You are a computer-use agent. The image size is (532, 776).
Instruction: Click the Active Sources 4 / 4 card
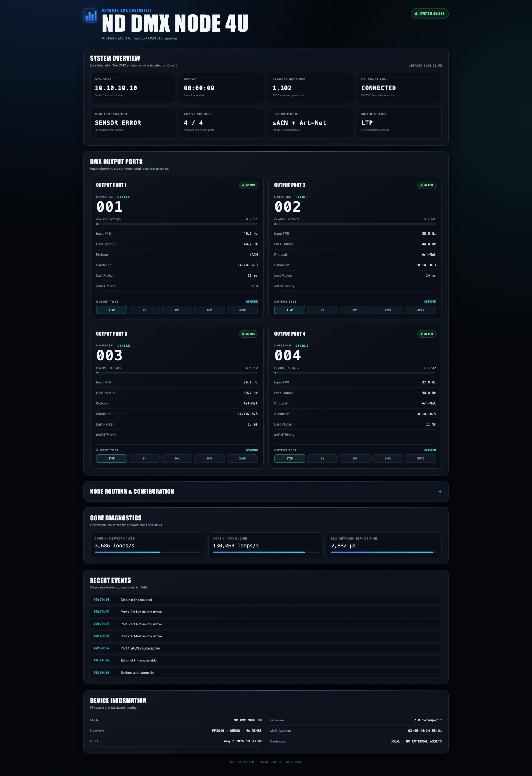(221, 123)
